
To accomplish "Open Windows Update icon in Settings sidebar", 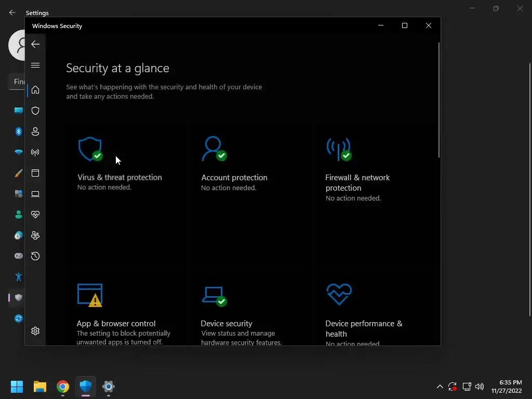I will pyautogui.click(x=19, y=318).
